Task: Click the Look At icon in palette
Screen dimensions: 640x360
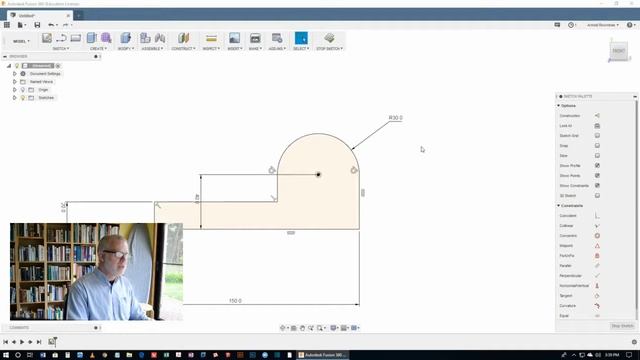Action: tap(597, 126)
